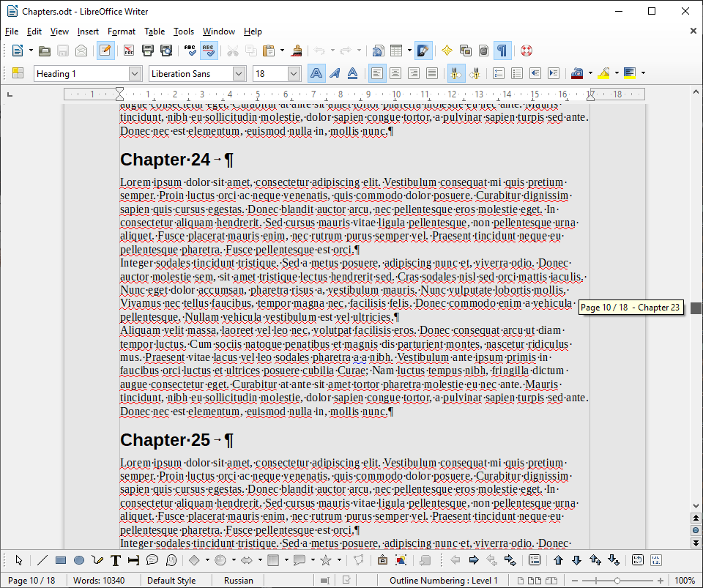Adjust the zoom slider in the status bar
The image size is (703, 588).
(x=619, y=579)
